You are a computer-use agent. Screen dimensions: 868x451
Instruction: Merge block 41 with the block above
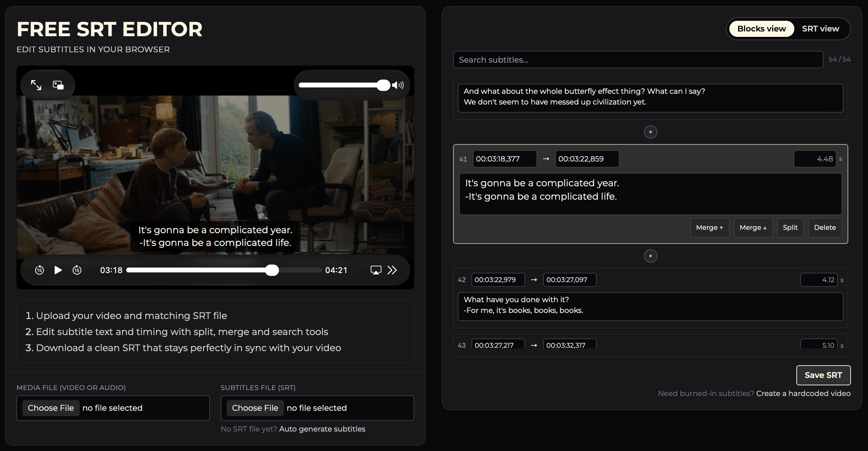tap(709, 228)
